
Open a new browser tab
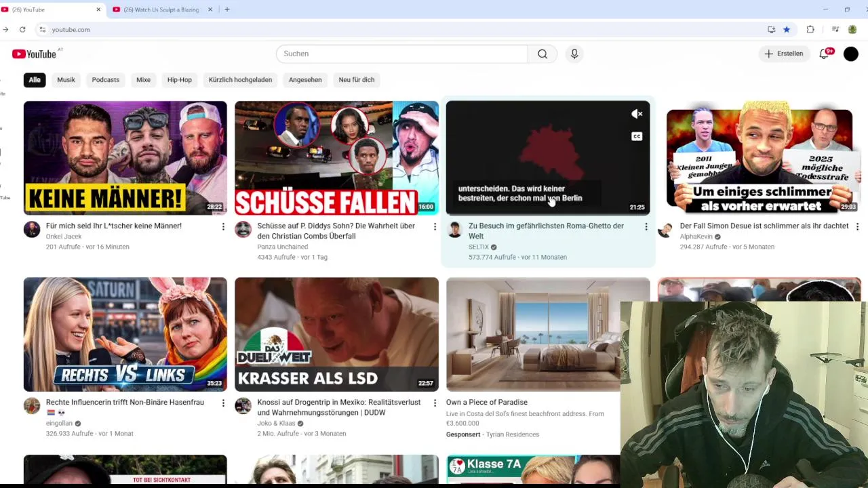227,9
